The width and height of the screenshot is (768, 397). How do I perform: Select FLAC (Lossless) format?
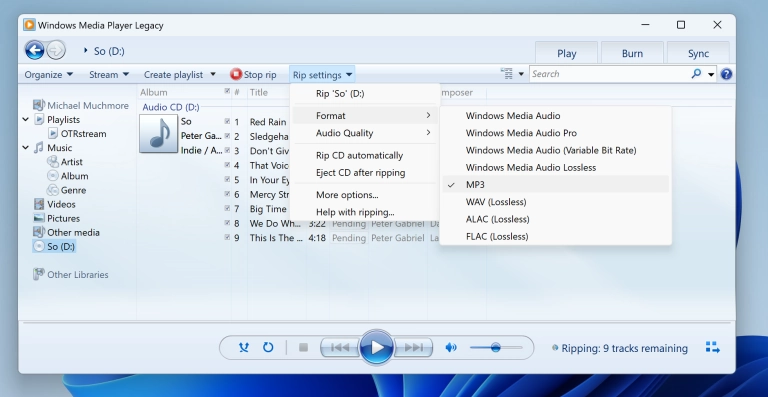click(555, 236)
